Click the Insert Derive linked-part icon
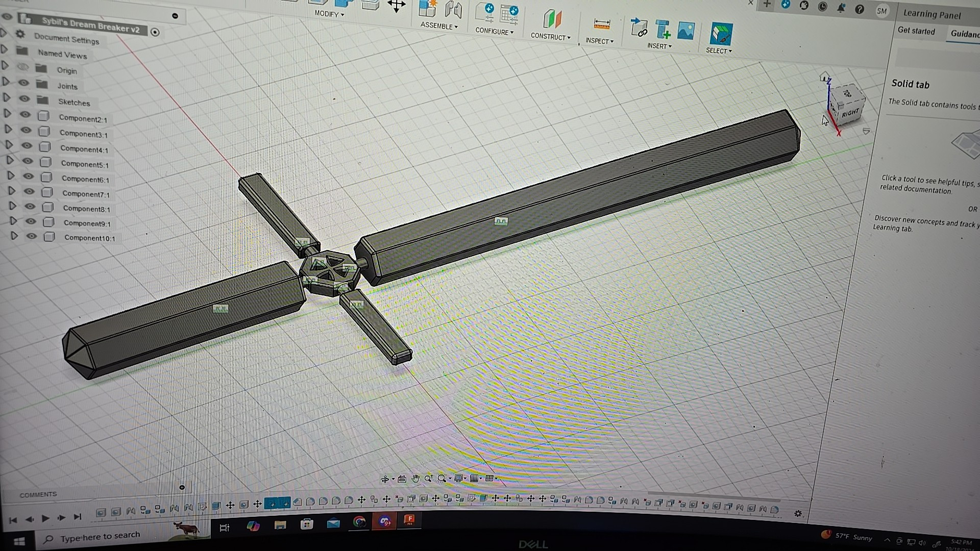 (x=639, y=28)
